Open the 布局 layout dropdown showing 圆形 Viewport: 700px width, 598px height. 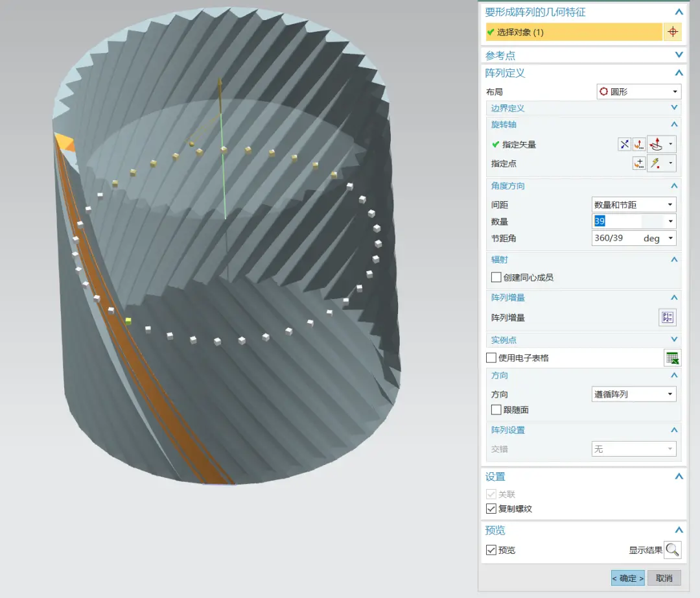[639, 91]
